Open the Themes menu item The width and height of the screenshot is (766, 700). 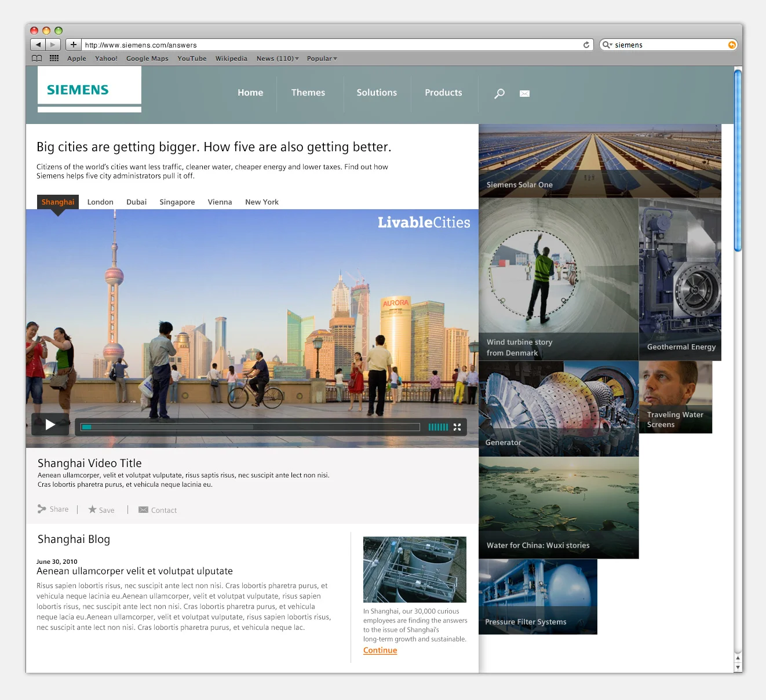click(x=308, y=93)
